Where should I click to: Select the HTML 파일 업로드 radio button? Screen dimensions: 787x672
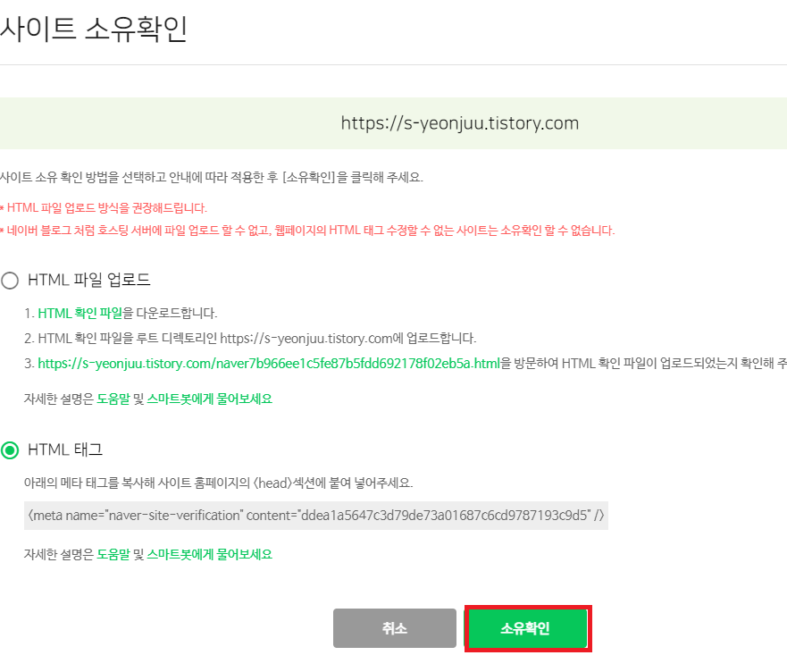click(x=10, y=281)
